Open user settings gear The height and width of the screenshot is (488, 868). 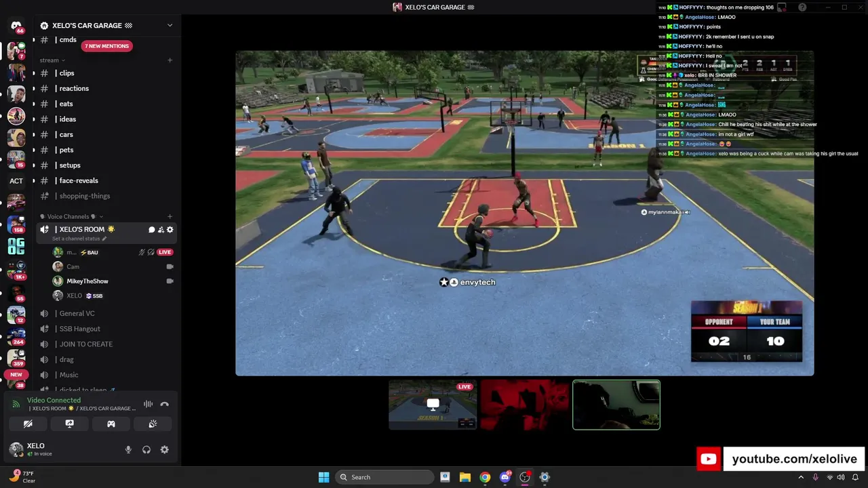[x=165, y=449]
